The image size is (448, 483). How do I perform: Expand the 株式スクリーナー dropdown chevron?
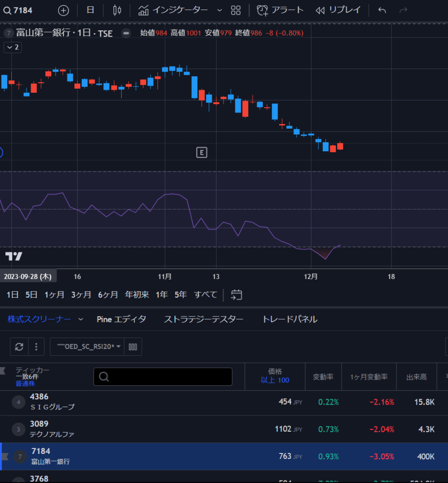[x=81, y=319]
